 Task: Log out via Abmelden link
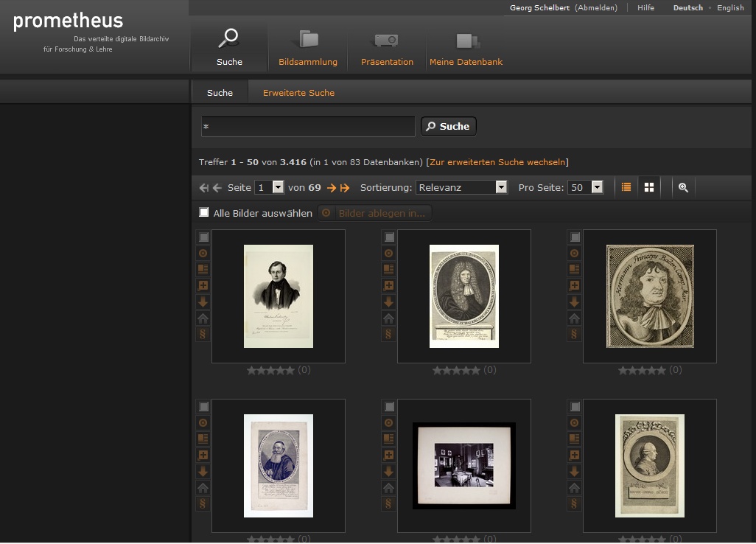click(596, 7)
